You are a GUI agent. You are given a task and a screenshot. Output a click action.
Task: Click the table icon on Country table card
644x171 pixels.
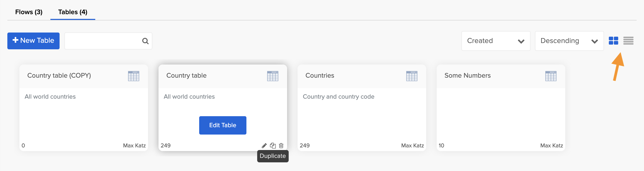click(273, 76)
